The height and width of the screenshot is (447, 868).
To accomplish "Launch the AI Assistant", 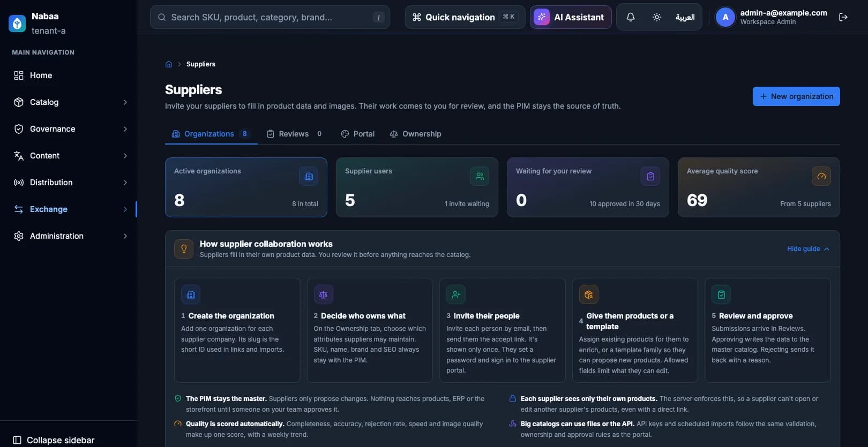I will (x=571, y=17).
